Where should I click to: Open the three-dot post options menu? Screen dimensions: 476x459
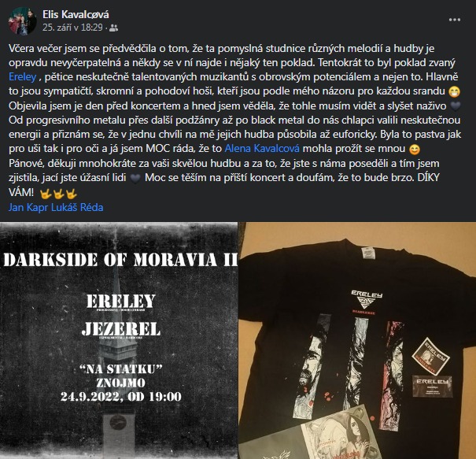click(x=455, y=20)
